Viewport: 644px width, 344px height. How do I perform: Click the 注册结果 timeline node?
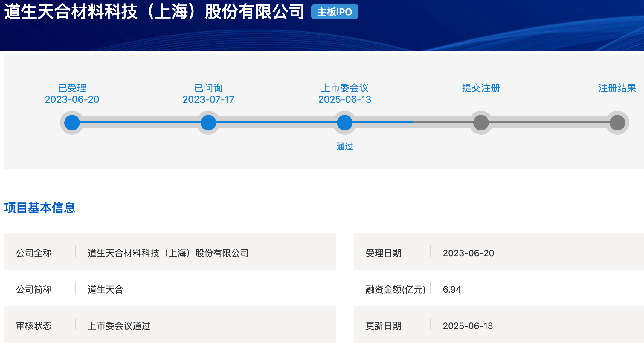tap(617, 122)
